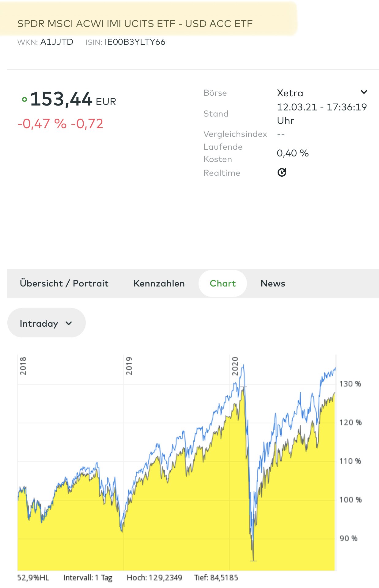Click the Tief: 84,5185 label
This screenshot has height=588, width=379.
216,578
